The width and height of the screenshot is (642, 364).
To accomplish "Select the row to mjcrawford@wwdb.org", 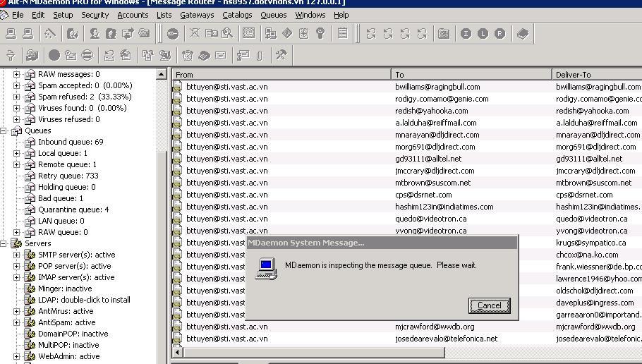I will point(407,327).
